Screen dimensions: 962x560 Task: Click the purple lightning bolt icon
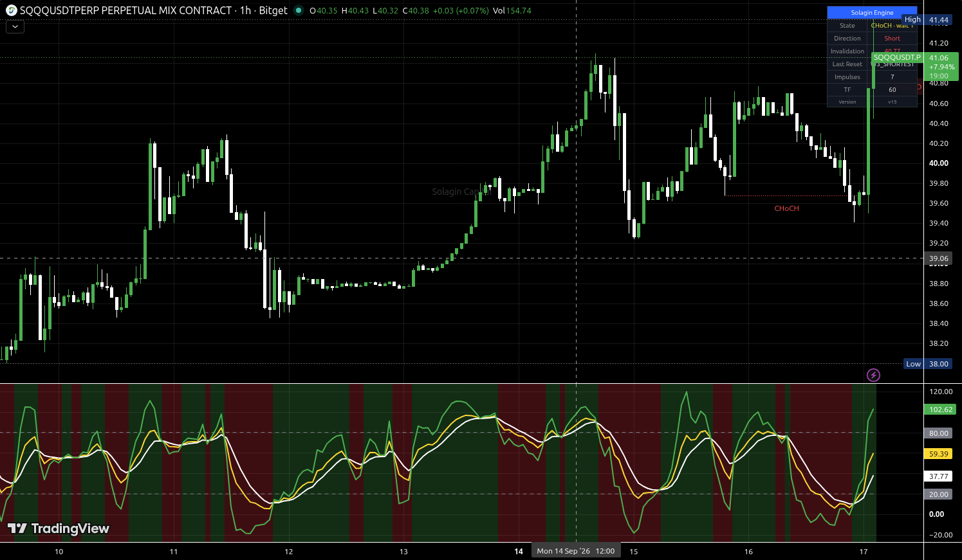873,375
